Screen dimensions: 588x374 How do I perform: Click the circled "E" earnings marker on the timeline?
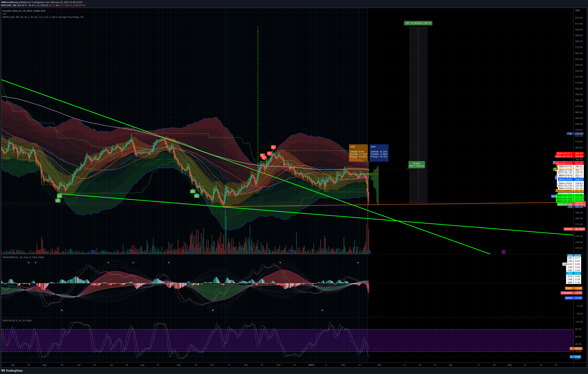click(368, 252)
